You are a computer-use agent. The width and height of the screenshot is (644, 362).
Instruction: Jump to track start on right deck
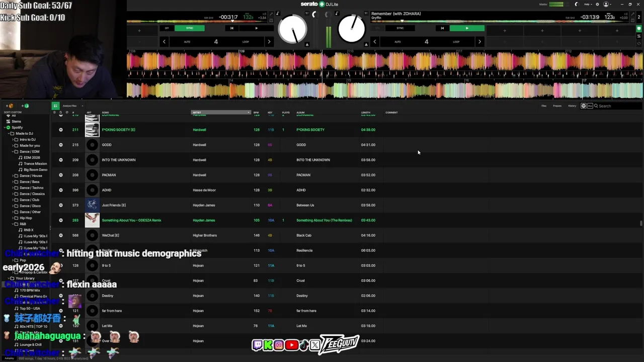442,28
